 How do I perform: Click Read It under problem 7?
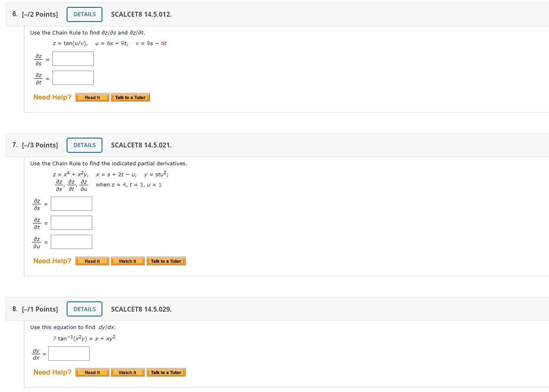[92, 261]
